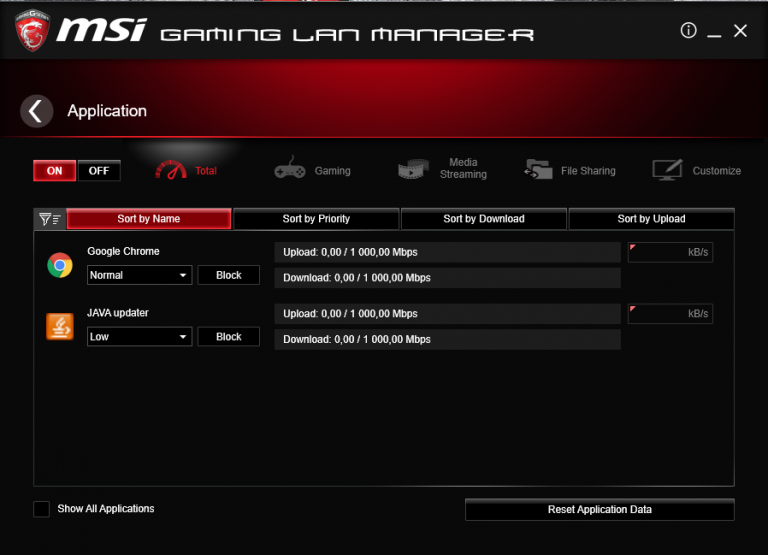Screen dimensions: 768x555
Task: Click Google Chrome download bandwidth bar
Action: pyautogui.click(x=448, y=278)
